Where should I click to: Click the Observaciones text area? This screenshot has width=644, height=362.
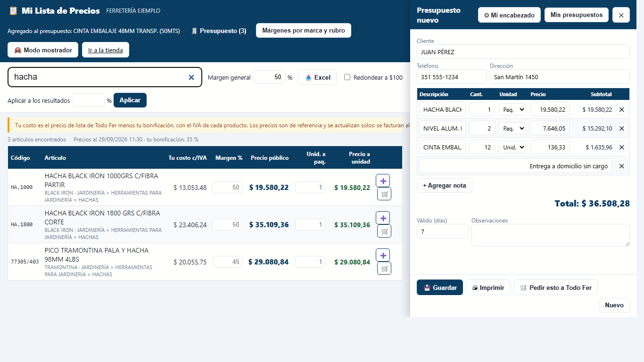(551, 235)
